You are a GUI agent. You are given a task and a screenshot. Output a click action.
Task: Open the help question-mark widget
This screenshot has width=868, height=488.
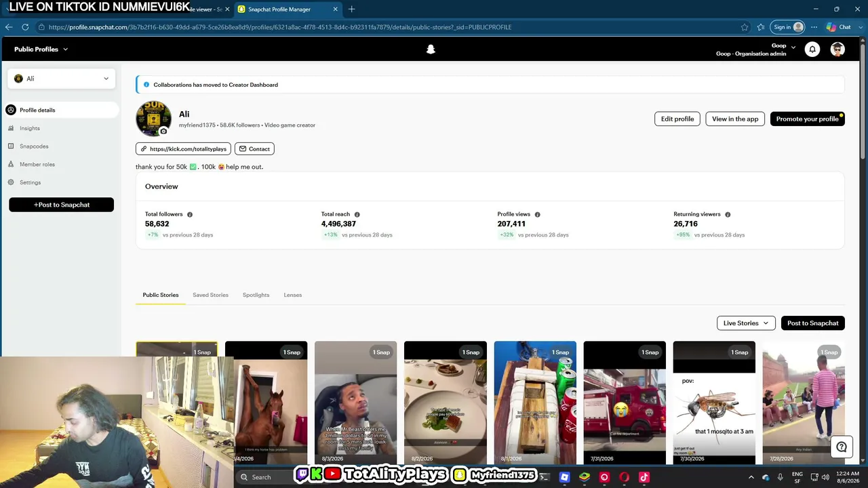[x=842, y=447]
